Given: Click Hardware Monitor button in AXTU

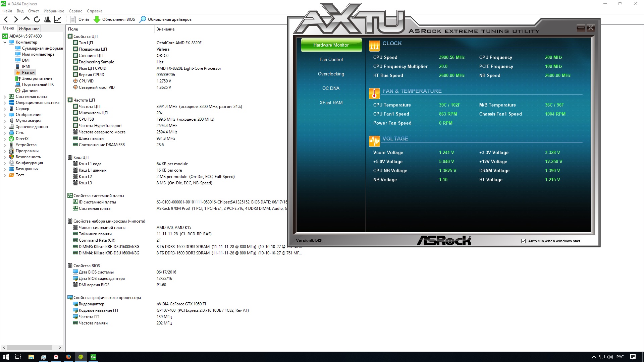Looking at the screenshot, I should (x=331, y=45).
